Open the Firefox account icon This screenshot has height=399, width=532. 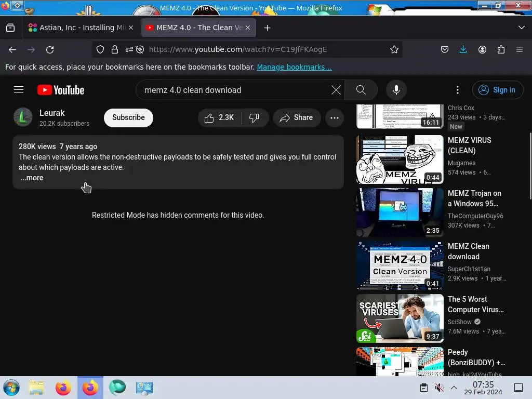pyautogui.click(x=482, y=49)
